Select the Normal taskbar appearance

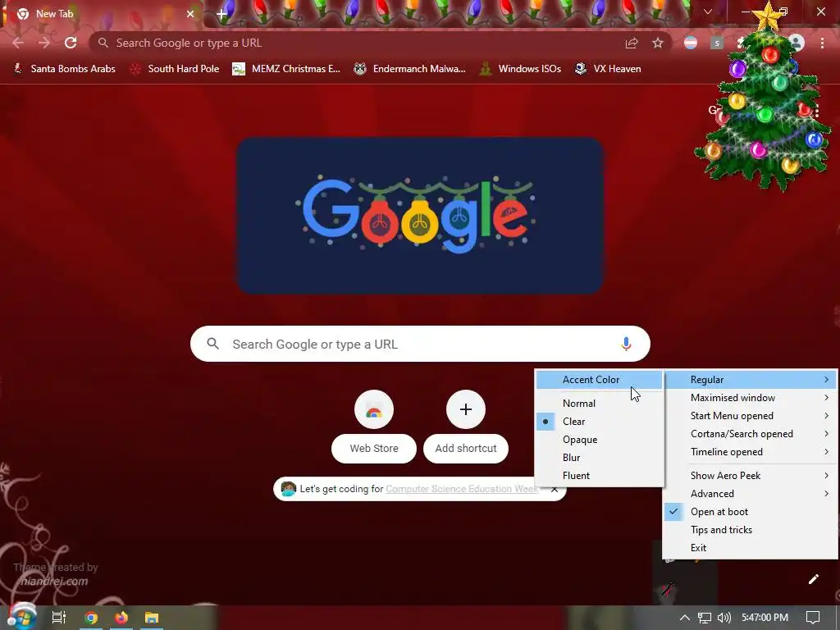600,404
